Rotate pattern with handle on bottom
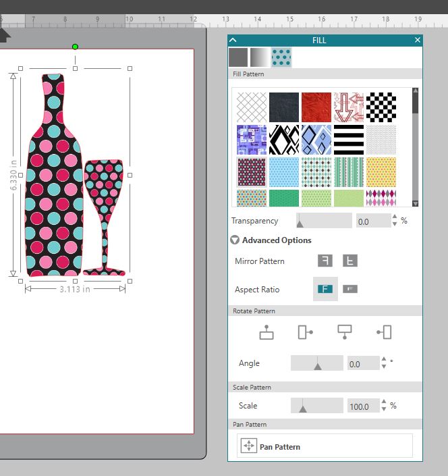Viewport: 448px width, 476px height. 345,332
